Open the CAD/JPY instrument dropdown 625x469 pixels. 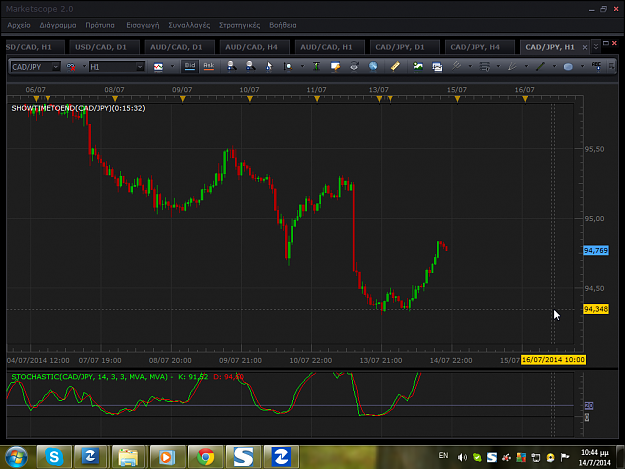[x=56, y=67]
